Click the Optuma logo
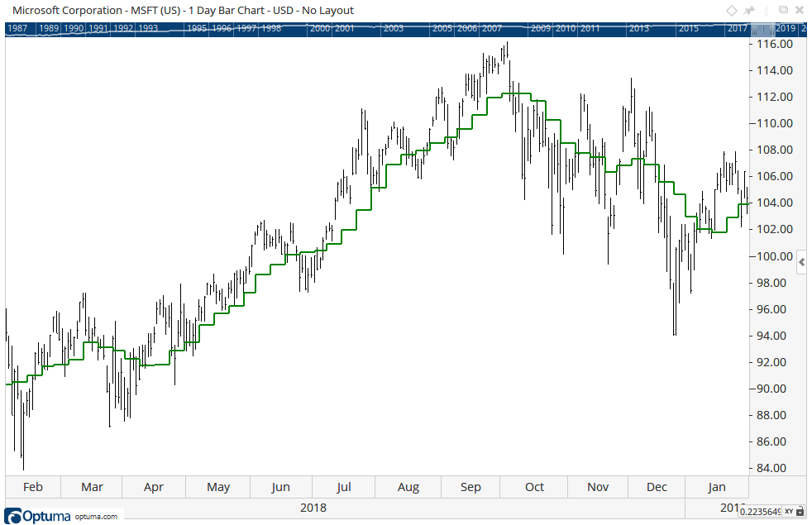 pos(37,516)
